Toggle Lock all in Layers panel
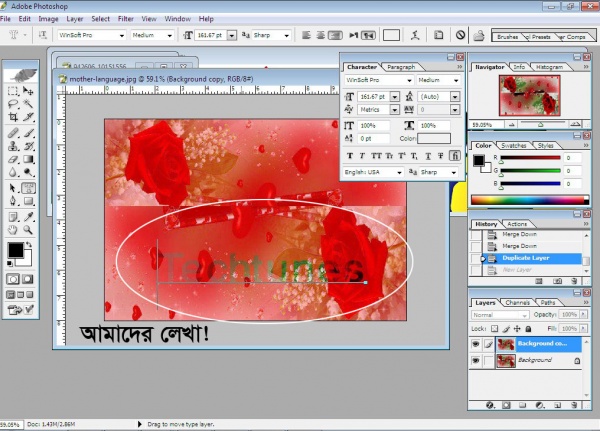Viewport: 600px width, 431px height. [528, 329]
